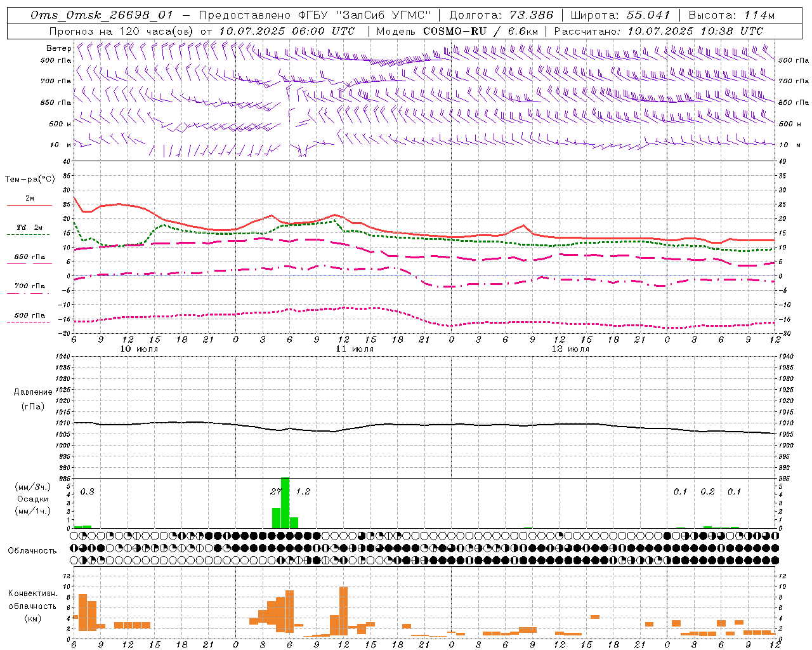Click the Модель COSMO-RU / 6.6км label
Viewport: 812px width, 650px height.
457,31
